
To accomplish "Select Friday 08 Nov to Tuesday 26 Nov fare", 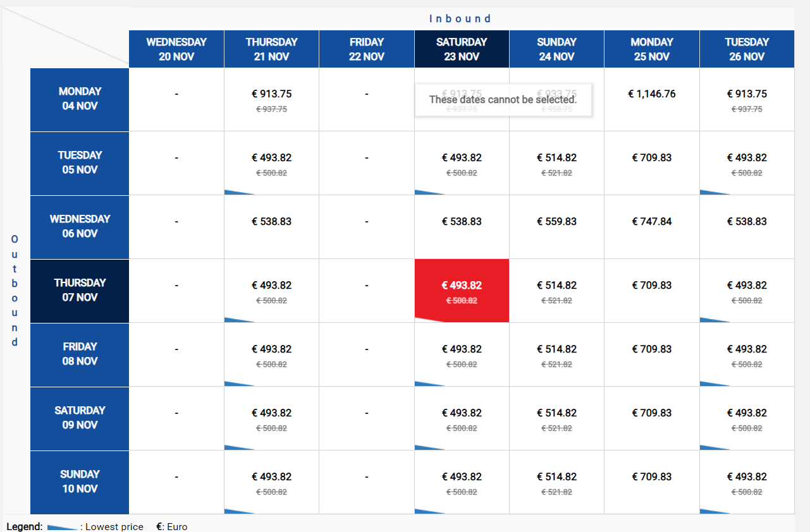I will pyautogui.click(x=747, y=354).
